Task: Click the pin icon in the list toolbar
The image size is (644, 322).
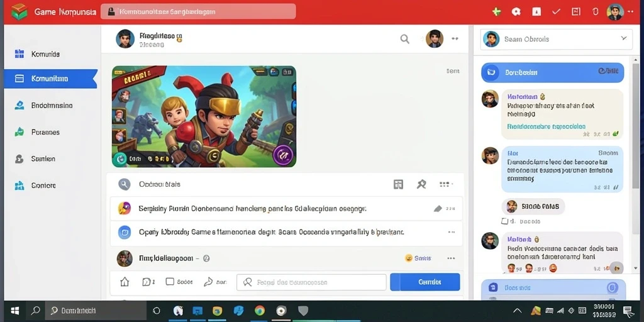Action: coord(421,184)
